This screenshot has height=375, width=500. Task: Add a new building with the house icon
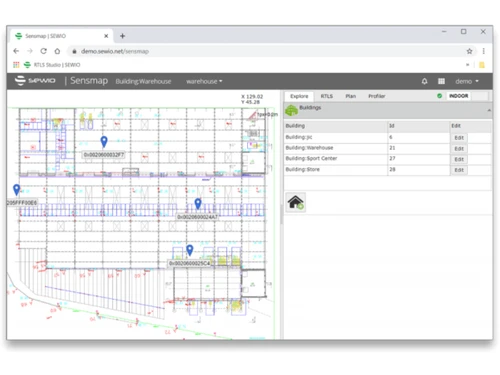[x=296, y=202]
